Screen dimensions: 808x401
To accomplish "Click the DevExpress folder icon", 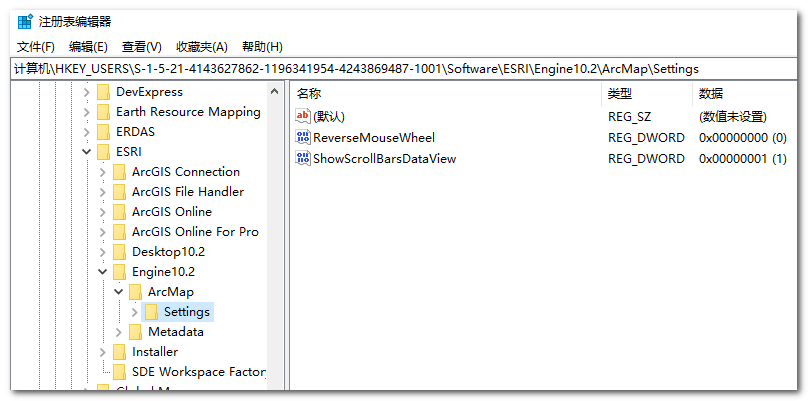I will [104, 92].
